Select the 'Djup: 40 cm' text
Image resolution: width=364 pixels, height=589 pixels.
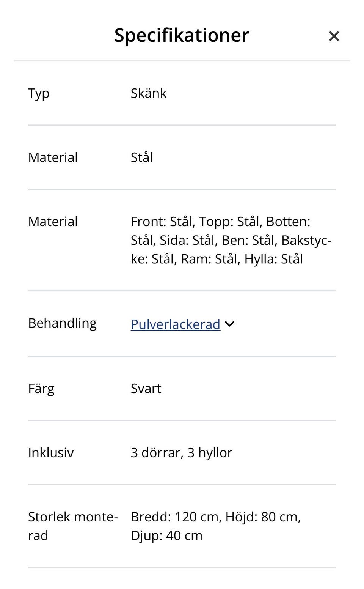pos(166,535)
